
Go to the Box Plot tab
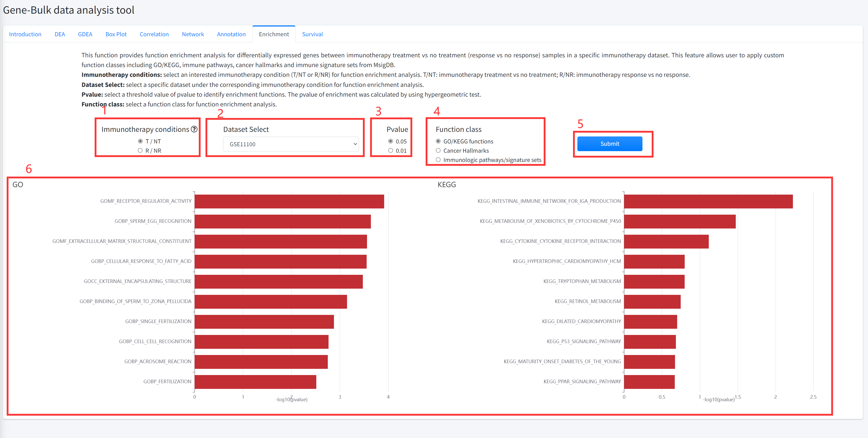click(116, 34)
